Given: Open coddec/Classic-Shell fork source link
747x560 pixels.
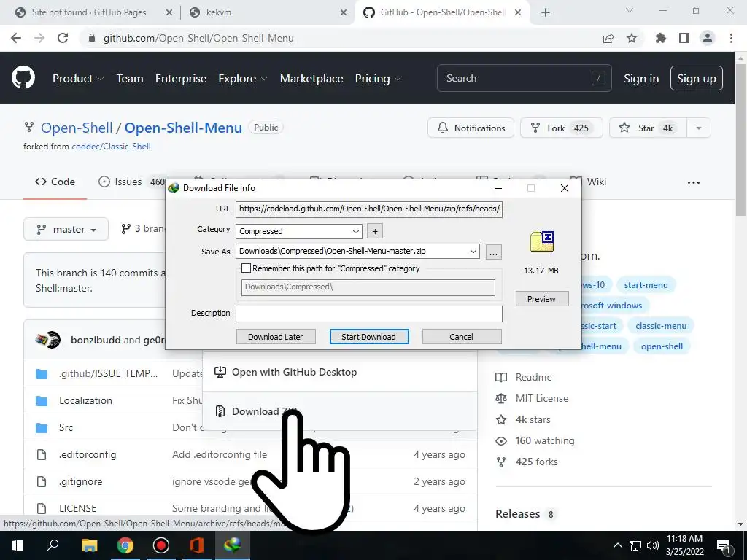Looking at the screenshot, I should tap(111, 147).
